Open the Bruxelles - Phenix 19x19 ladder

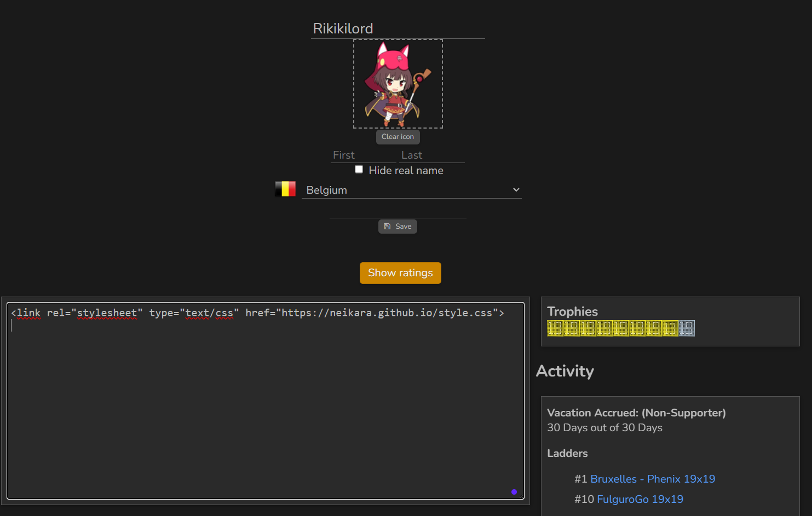click(653, 479)
